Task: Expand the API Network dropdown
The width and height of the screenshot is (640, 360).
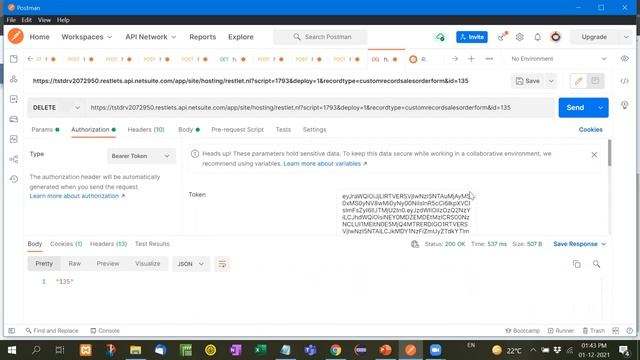Action: tap(151, 37)
